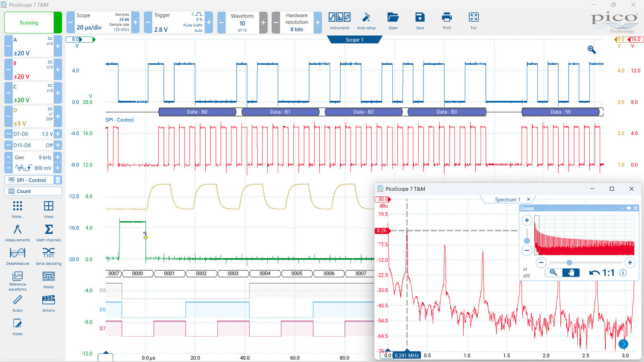644x362 pixels.
Task: Click the magnifier zoom icon in Scope 1
Action: (x=591, y=49)
